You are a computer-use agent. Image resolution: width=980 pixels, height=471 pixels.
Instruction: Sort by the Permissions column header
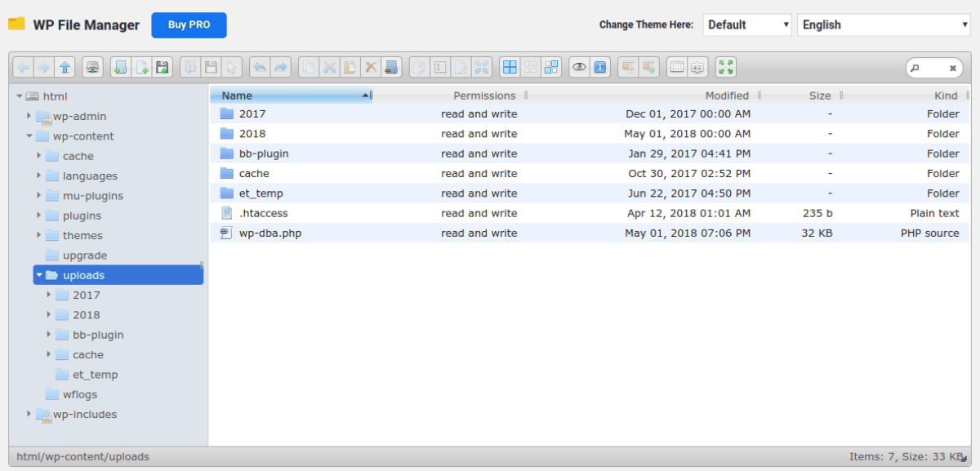coord(485,96)
